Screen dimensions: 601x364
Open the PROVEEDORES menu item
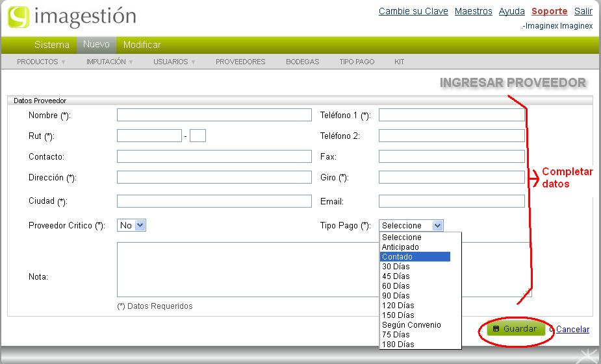point(240,62)
